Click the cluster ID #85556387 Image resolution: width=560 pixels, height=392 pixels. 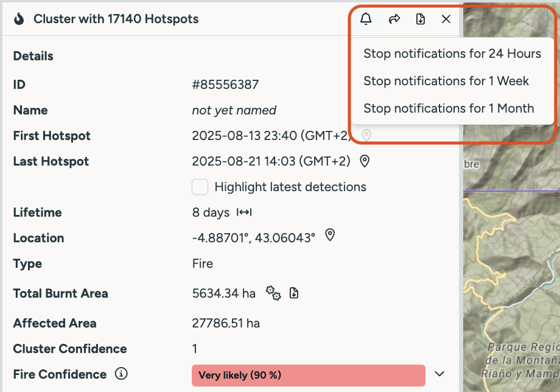(x=225, y=85)
